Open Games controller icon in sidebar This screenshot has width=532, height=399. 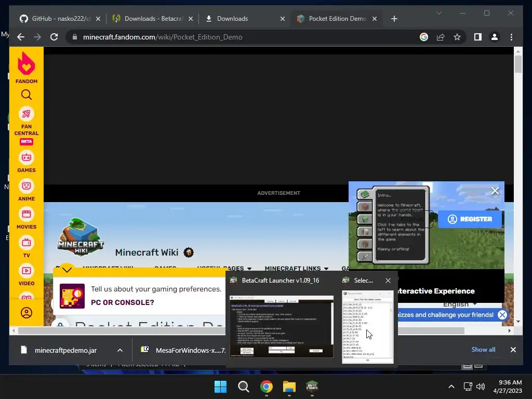point(26,157)
